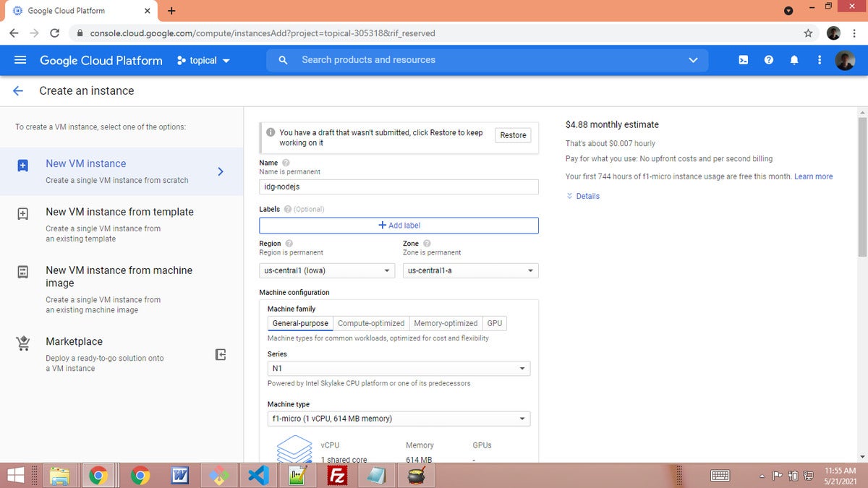Select the Memory-optimized machine family tab
868x488 pixels.
(x=446, y=323)
